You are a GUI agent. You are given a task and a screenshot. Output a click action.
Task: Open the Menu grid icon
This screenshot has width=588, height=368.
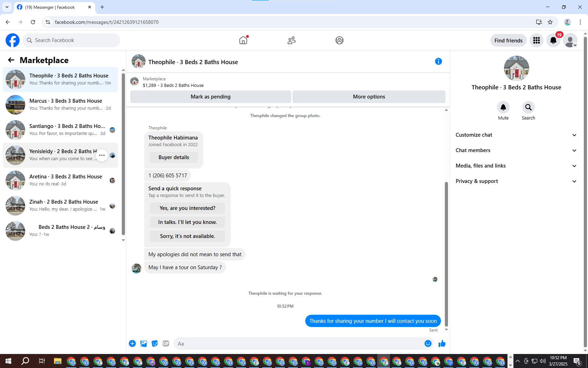pyautogui.click(x=537, y=40)
